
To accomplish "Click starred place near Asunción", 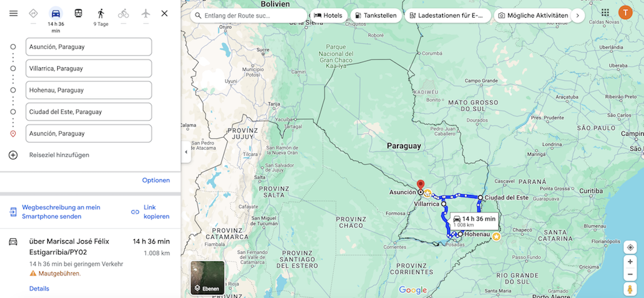I will point(427,192).
